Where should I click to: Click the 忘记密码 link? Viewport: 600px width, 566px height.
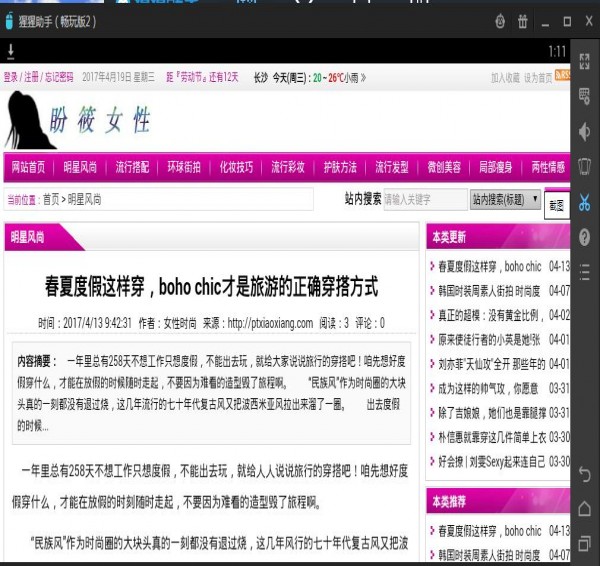59,77
